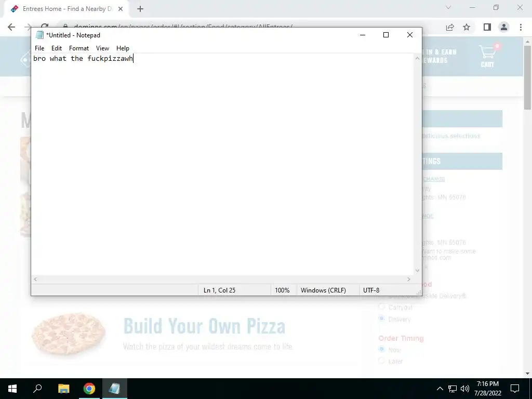
Task: Open Chrome tab search chevron
Action: click(x=448, y=7)
